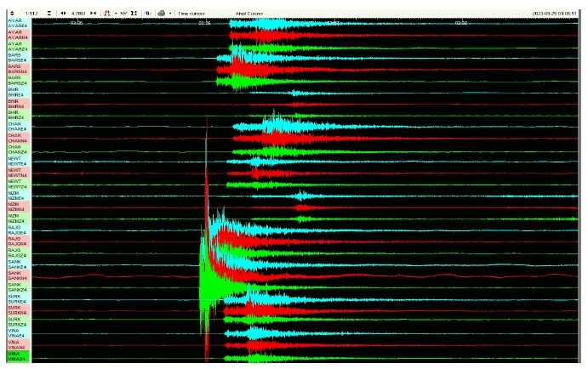Click the 4.7861 time scale value

[77, 14]
